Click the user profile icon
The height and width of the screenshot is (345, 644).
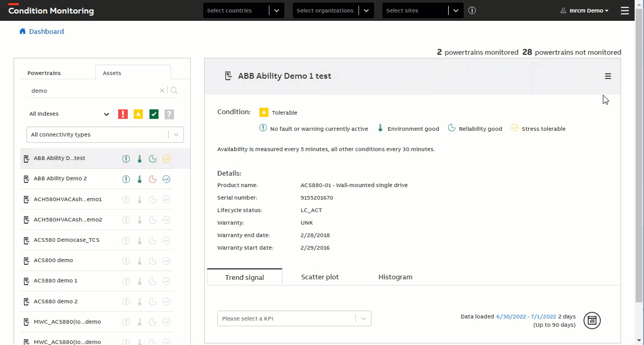pos(563,10)
